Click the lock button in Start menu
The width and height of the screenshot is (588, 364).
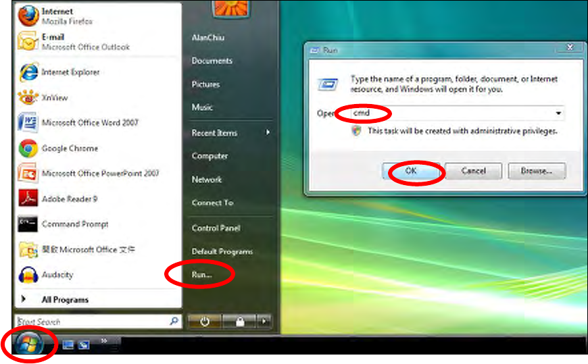(x=240, y=321)
